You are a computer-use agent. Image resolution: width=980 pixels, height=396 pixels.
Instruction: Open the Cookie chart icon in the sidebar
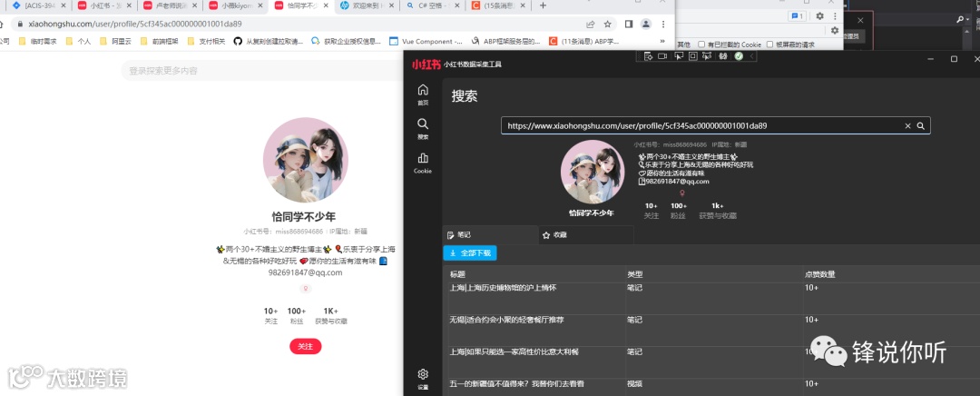click(423, 158)
